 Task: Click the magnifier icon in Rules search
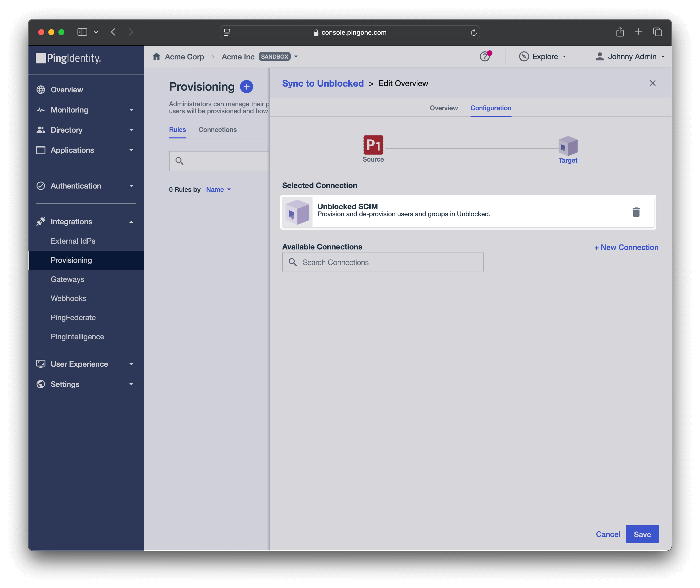(179, 161)
